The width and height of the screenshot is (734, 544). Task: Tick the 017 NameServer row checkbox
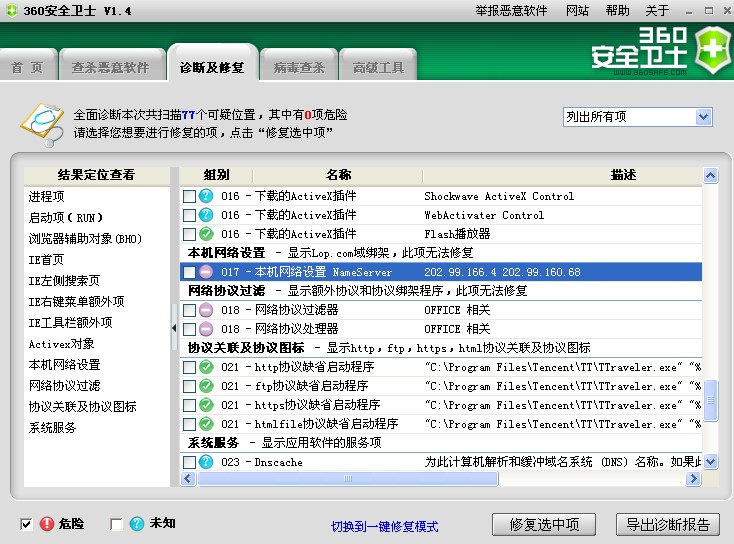[x=189, y=272]
